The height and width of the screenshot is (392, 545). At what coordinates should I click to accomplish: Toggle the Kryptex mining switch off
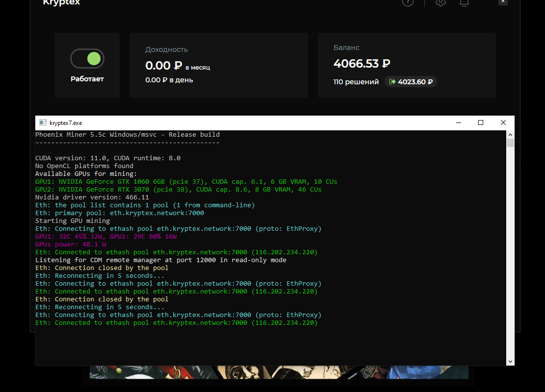(x=87, y=59)
